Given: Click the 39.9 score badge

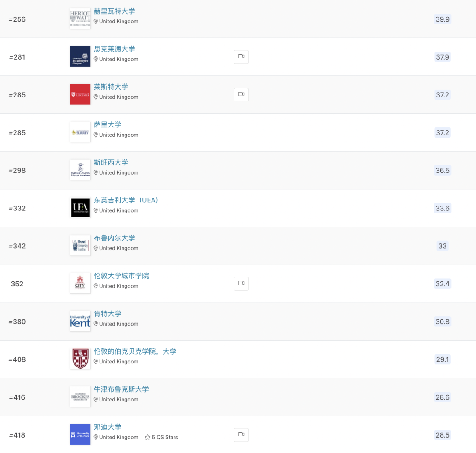Looking at the screenshot, I should 443,19.
